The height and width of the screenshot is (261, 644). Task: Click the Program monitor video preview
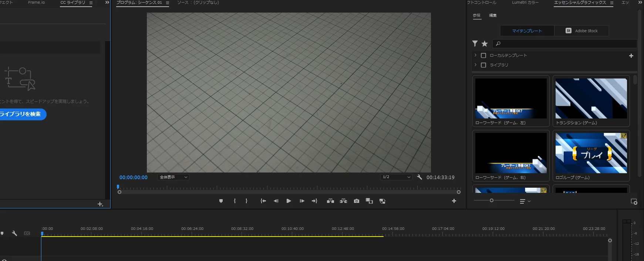tap(289, 93)
